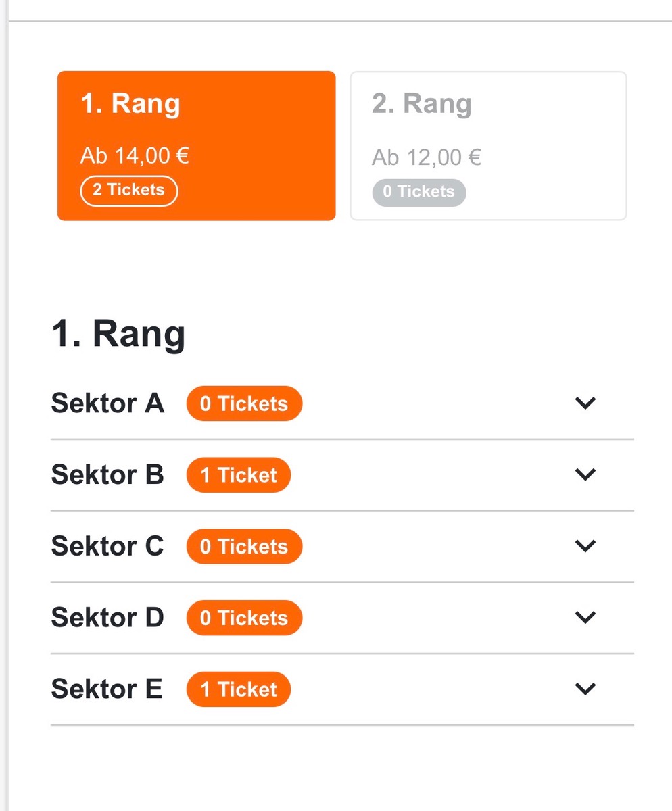The width and height of the screenshot is (672, 811).
Task: Click the Sektor C 0 Tickets badge
Action: pos(244,546)
